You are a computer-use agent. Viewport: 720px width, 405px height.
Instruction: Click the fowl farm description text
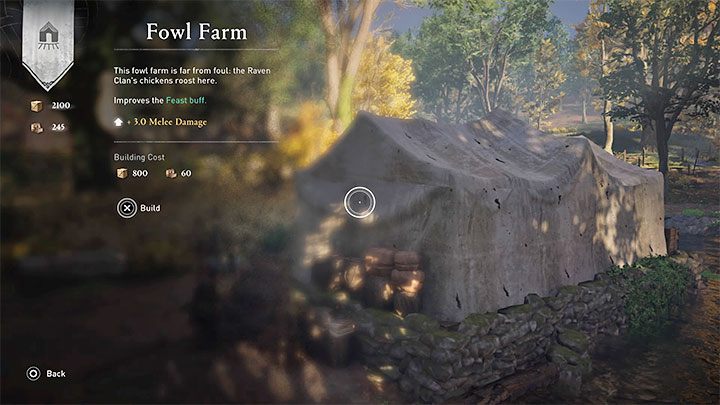192,75
